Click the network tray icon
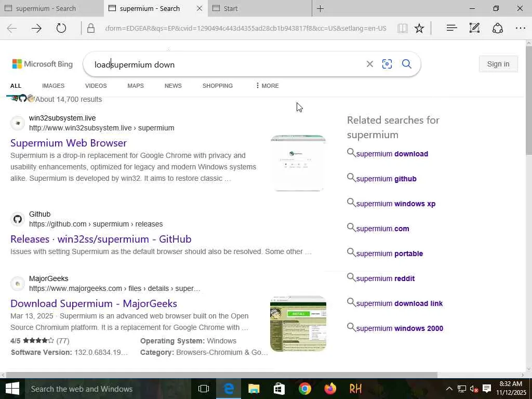 click(461, 389)
